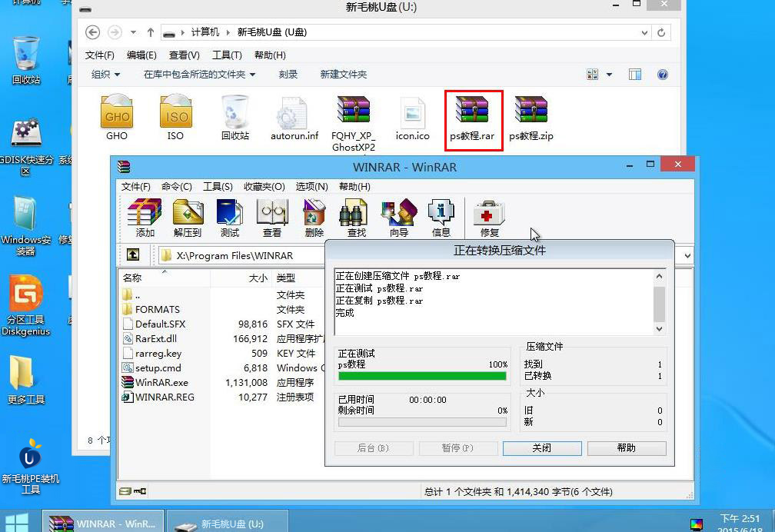The image size is (775, 532).
Task: Click the 关闭 button in the conversion dialog
Action: (x=542, y=448)
